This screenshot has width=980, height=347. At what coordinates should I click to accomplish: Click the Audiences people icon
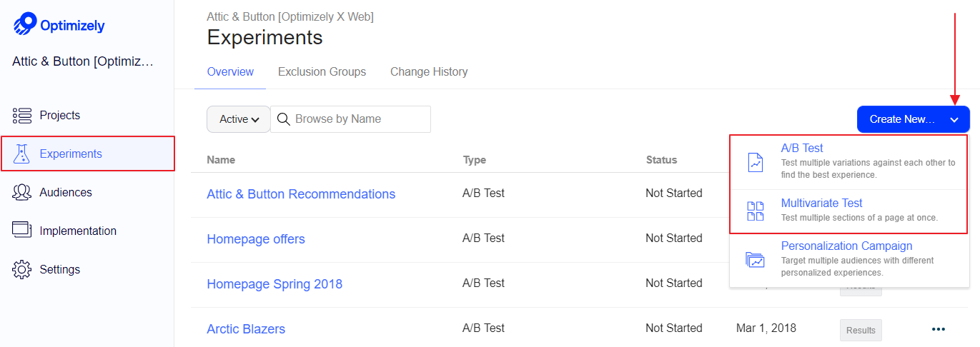pos(22,192)
